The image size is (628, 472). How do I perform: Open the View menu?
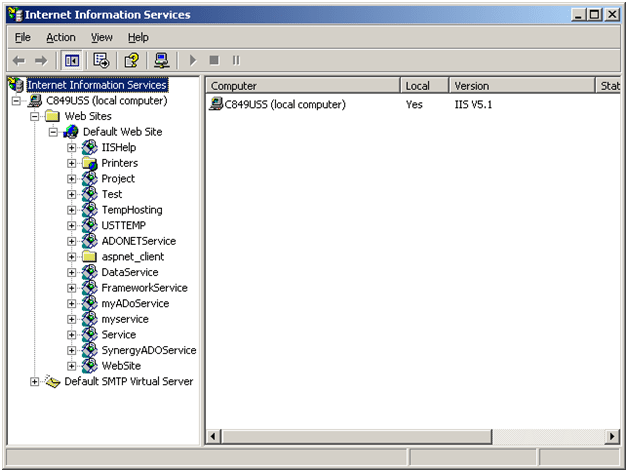click(x=102, y=37)
